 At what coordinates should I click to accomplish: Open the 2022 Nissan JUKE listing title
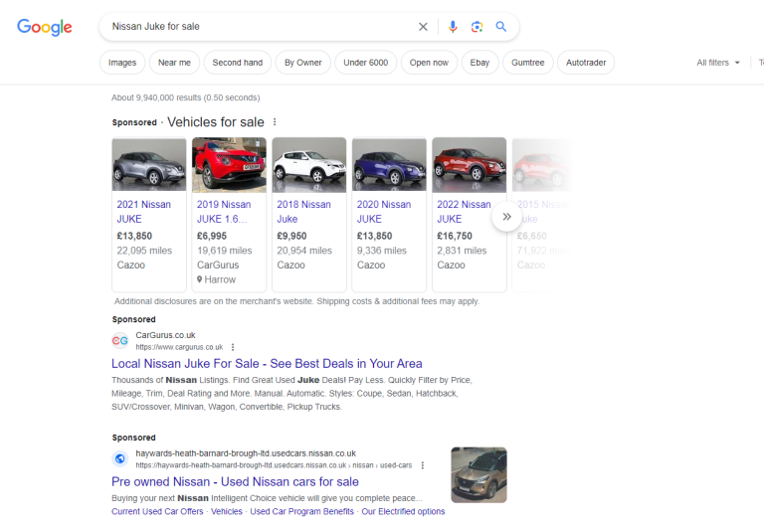(464, 212)
